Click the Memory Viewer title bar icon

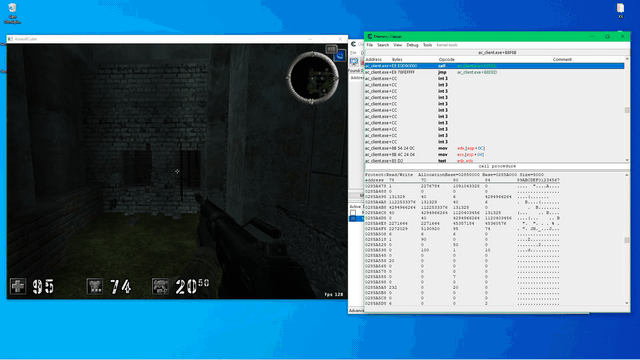pos(369,36)
